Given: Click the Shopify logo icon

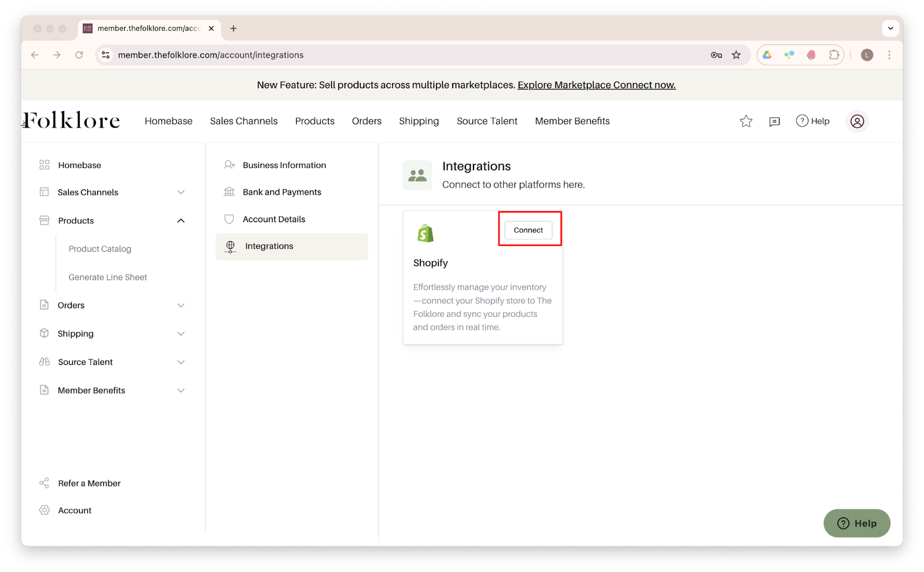Looking at the screenshot, I should click(426, 233).
